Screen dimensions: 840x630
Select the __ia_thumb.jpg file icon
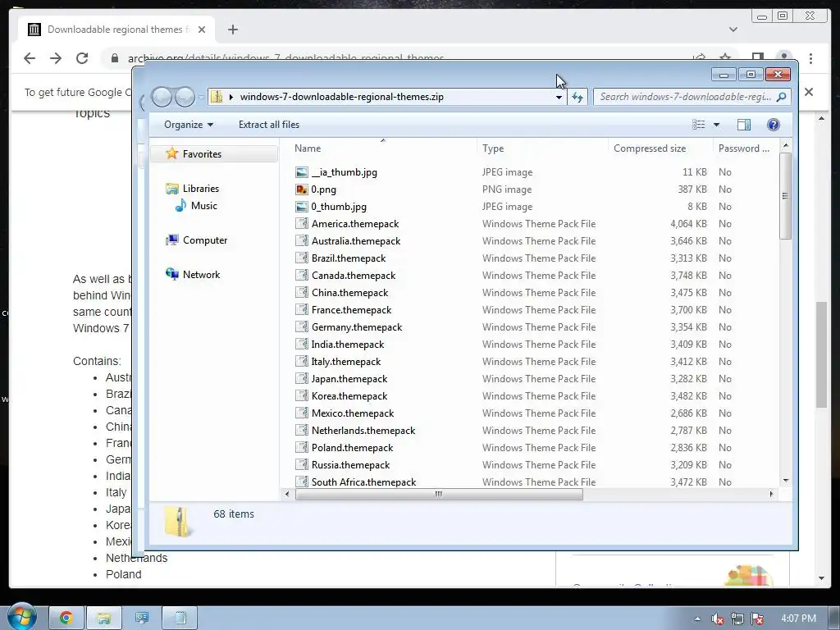coord(302,172)
